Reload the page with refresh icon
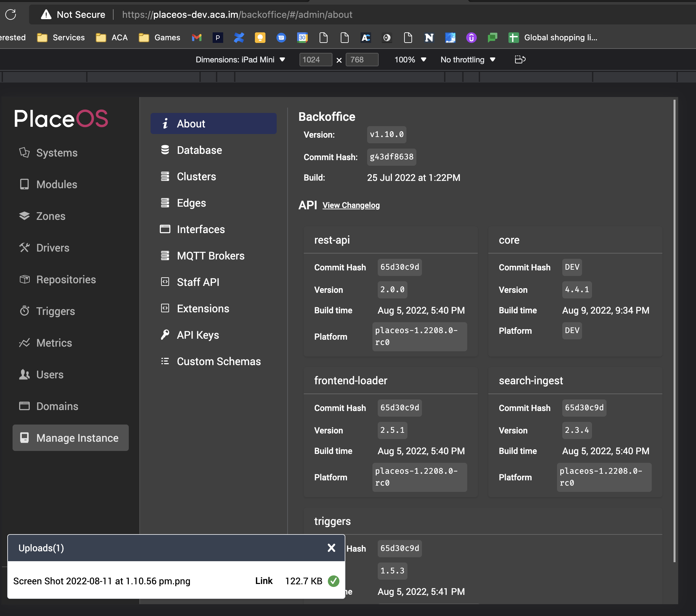Screen dimensions: 696x616 pos(11,15)
